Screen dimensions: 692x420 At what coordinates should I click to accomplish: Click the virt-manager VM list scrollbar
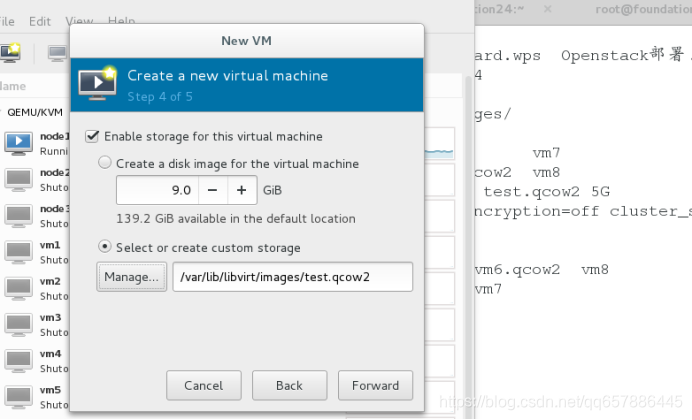[x=469, y=247]
